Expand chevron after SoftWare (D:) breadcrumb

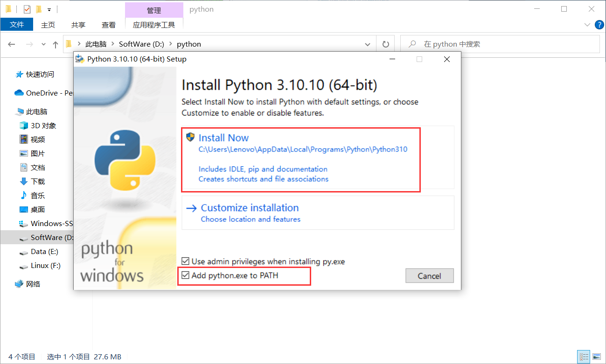(x=170, y=44)
